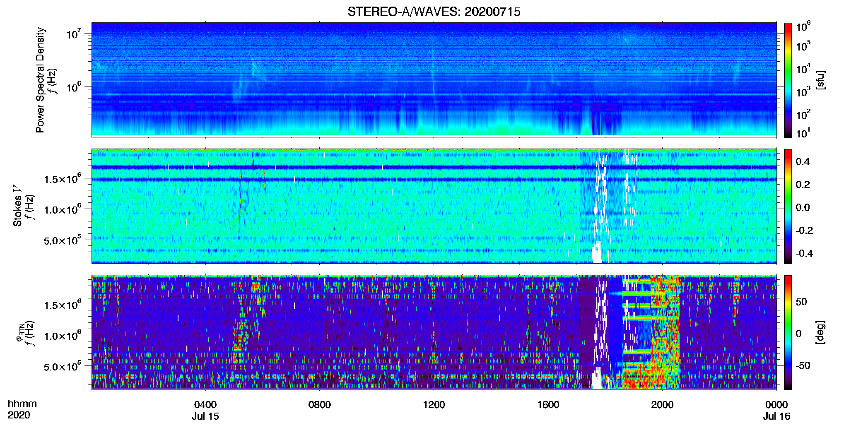Click the 1600 time axis label
This screenshot has height=447, width=868.
click(548, 404)
